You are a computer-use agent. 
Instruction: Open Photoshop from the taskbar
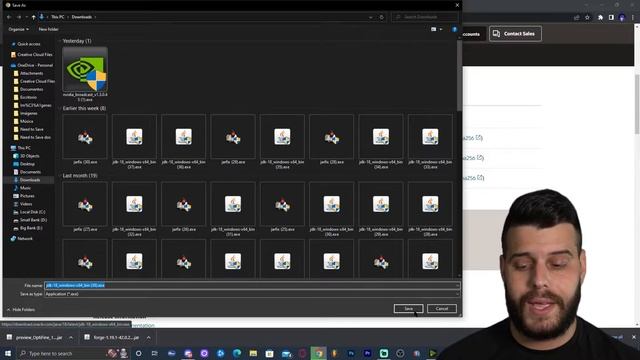(x=351, y=353)
